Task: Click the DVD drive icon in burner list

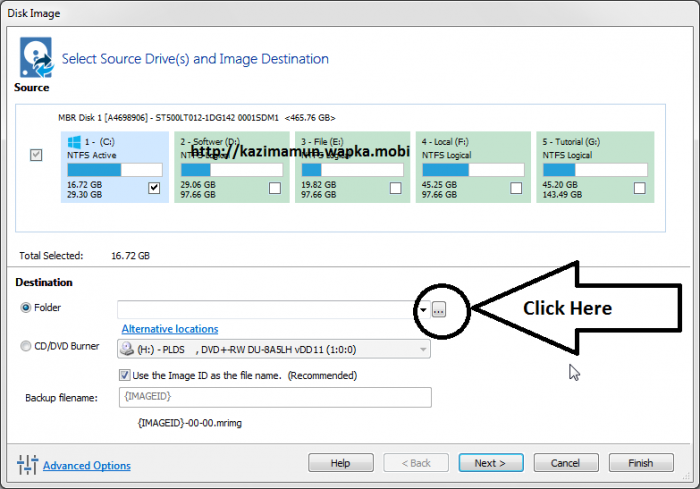Action: point(127,349)
